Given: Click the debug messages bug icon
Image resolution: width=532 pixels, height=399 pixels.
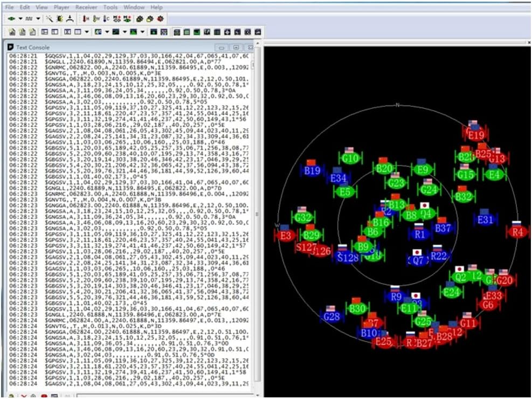Looking at the screenshot, I should coord(60,19).
